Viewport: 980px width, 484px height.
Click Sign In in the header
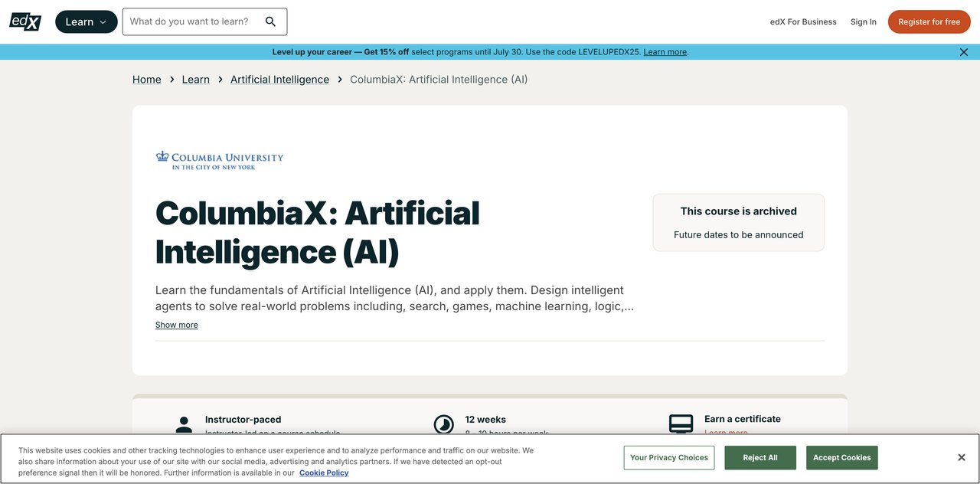pos(863,21)
